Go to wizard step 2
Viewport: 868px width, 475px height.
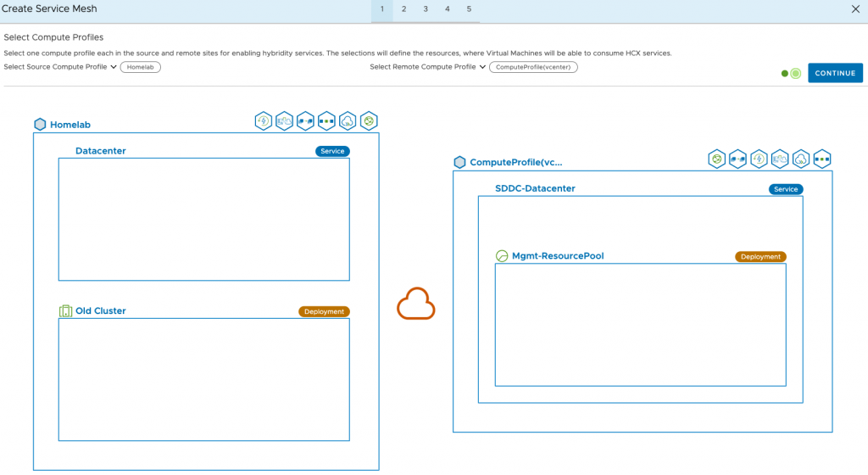coord(403,9)
